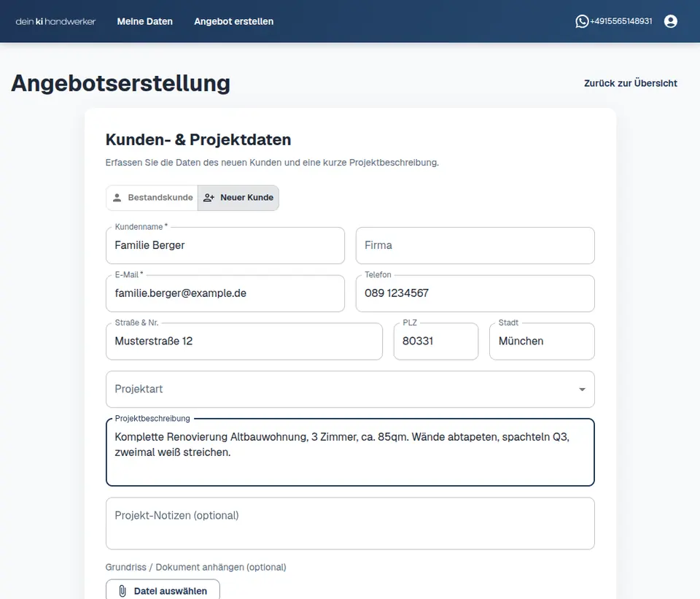Viewport: 700px width, 599px height.
Task: Click the paperclip icon on Datei auswählen
Action: [x=122, y=591]
